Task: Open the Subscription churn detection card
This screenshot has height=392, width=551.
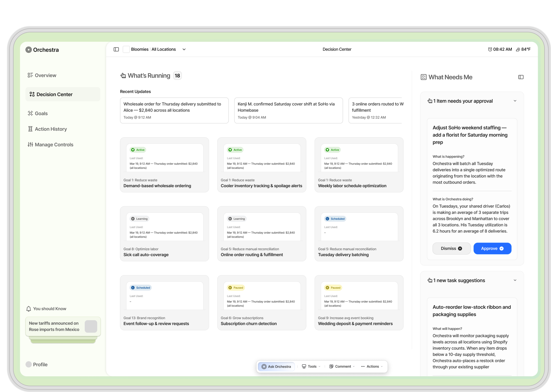Action: point(262,303)
